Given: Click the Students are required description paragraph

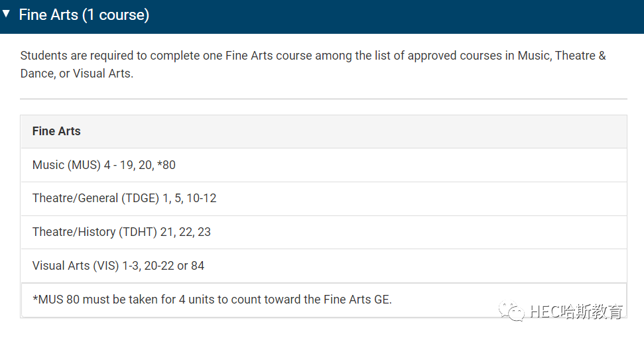Looking at the screenshot, I should click(313, 64).
